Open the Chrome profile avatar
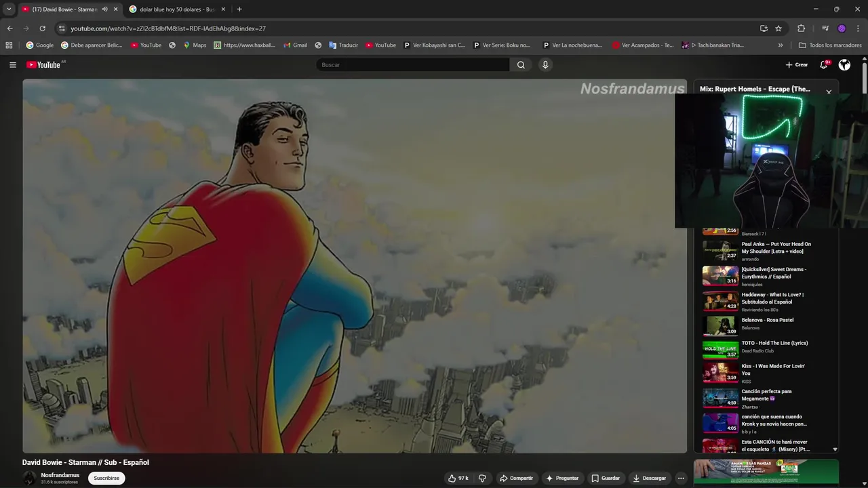Screen dimensions: 868x488 [842, 28]
